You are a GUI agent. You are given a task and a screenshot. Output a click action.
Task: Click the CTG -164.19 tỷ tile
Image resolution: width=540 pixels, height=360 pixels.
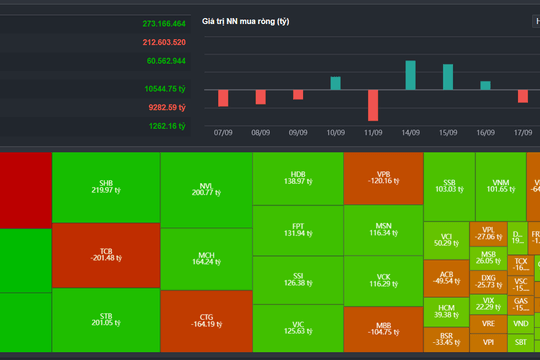pos(206,321)
